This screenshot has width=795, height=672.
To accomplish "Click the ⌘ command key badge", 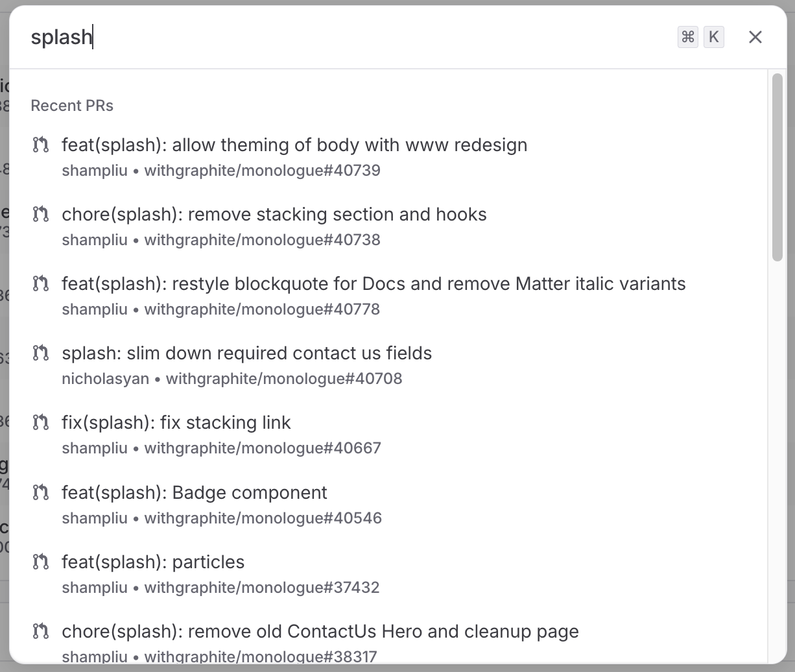I will [x=687, y=37].
